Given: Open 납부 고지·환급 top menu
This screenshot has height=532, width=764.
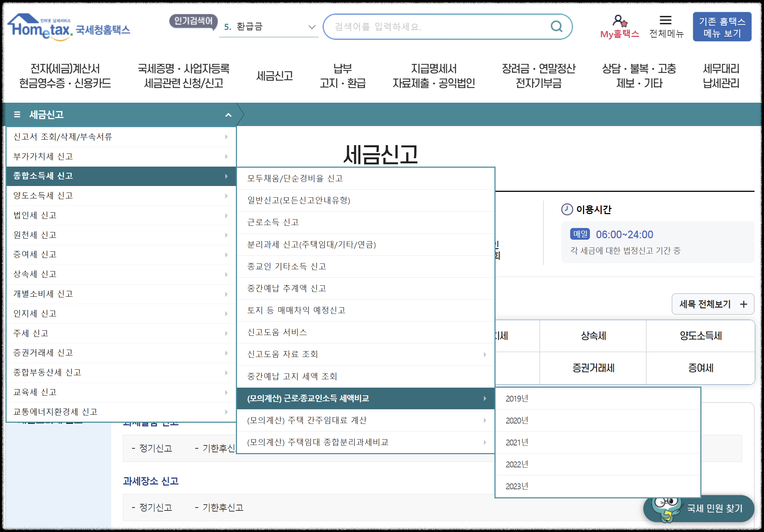Looking at the screenshot, I should (342, 76).
